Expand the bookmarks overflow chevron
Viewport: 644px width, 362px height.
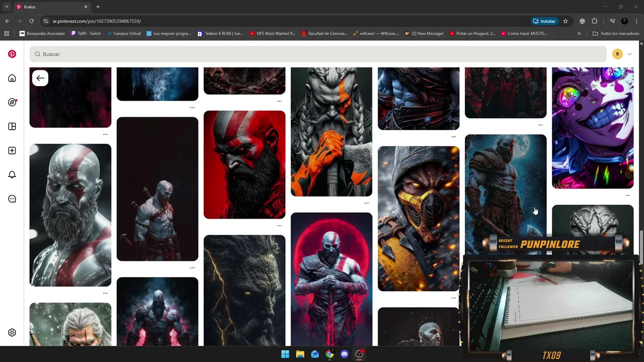click(579, 34)
